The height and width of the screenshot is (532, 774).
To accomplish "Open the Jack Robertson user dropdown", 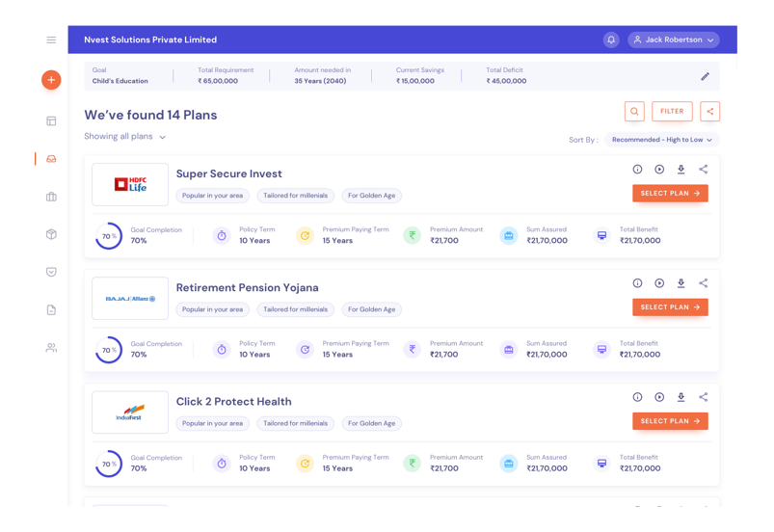I will coord(674,40).
